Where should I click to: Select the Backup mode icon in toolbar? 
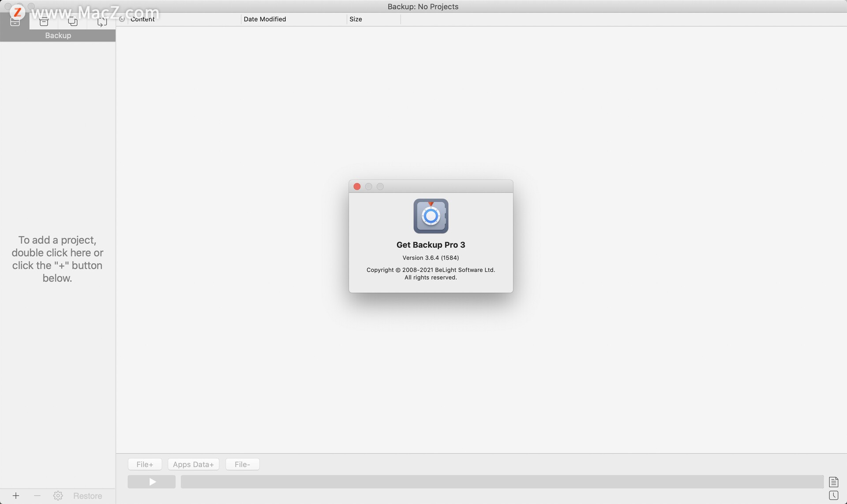point(15,21)
